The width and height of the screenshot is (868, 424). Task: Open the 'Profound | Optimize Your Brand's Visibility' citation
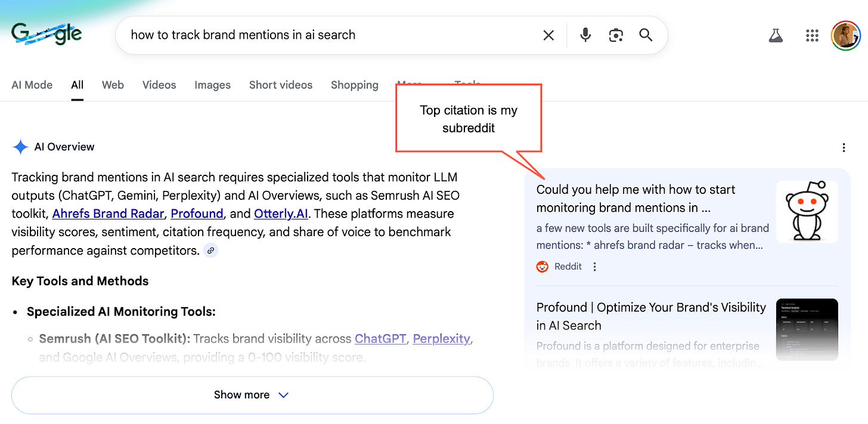(x=651, y=316)
